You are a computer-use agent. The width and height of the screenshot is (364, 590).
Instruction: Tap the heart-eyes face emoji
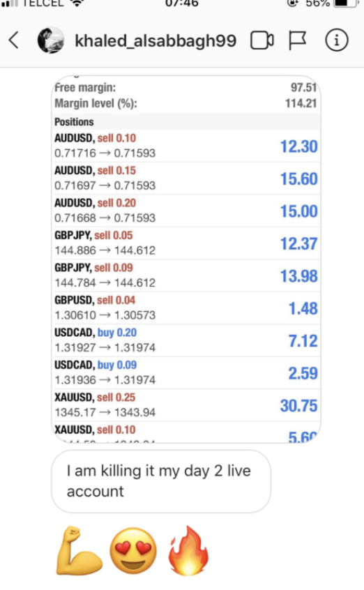133,551
